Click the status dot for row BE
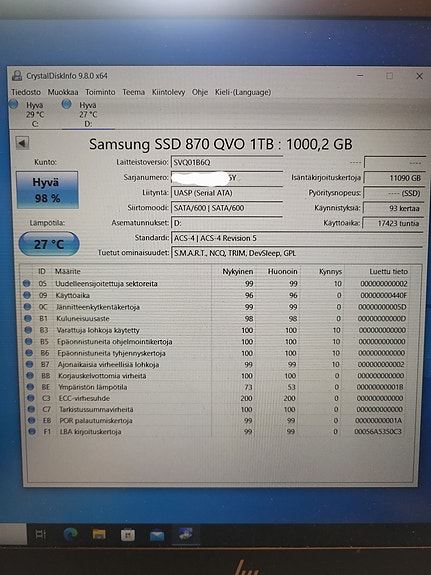This screenshot has width=431, height=575. pyautogui.click(x=30, y=387)
